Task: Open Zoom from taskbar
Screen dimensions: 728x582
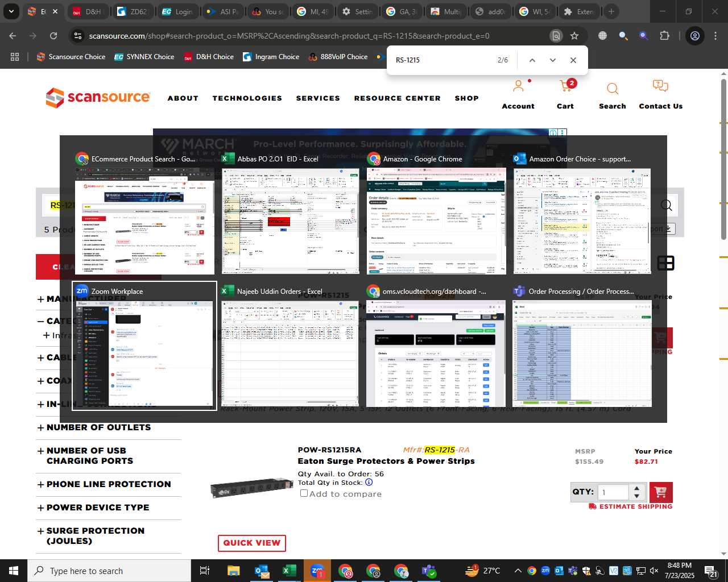Action: click(317, 571)
